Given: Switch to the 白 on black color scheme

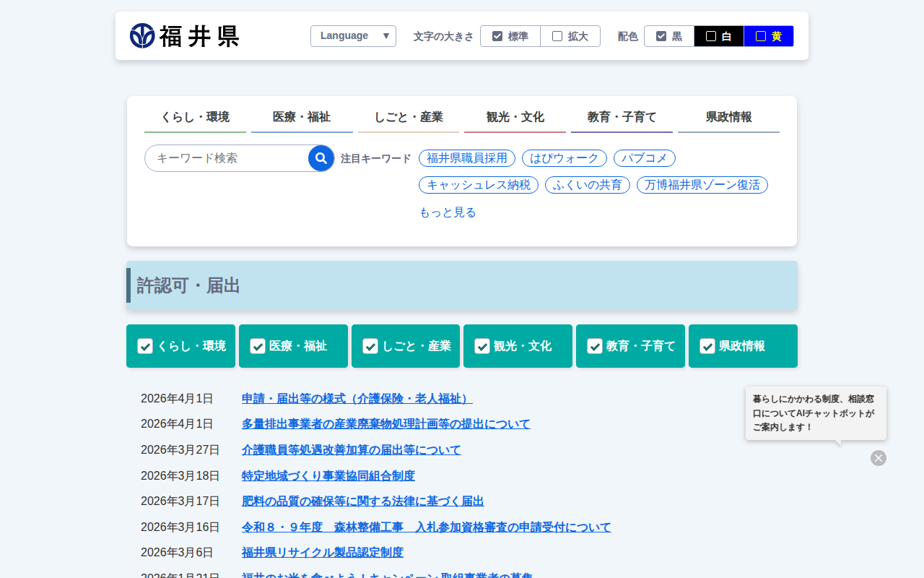Looking at the screenshot, I should pos(719,36).
